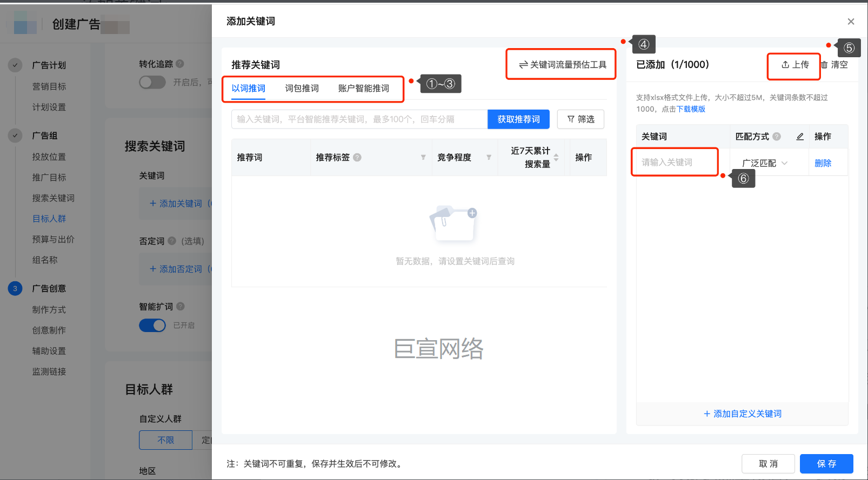Screen dimensions: 868x480
Task: Go to 辅助设置 in sidebar
Action: tap(49, 351)
